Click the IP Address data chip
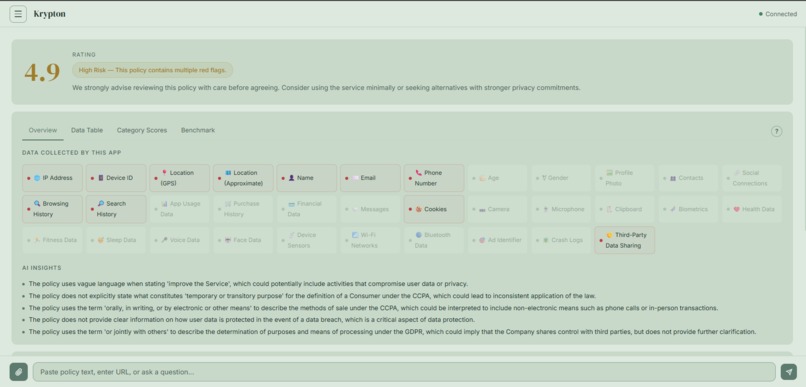The height and width of the screenshot is (387, 806). [x=52, y=178]
